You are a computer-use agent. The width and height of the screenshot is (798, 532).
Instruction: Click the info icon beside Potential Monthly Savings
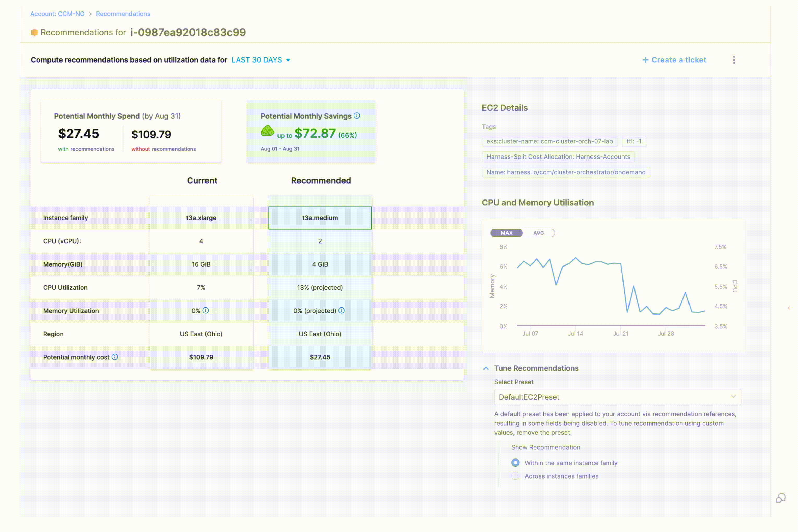coord(357,116)
